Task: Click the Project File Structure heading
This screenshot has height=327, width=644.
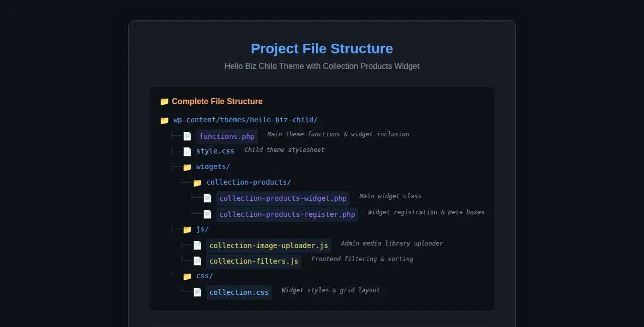Action: pos(322,49)
